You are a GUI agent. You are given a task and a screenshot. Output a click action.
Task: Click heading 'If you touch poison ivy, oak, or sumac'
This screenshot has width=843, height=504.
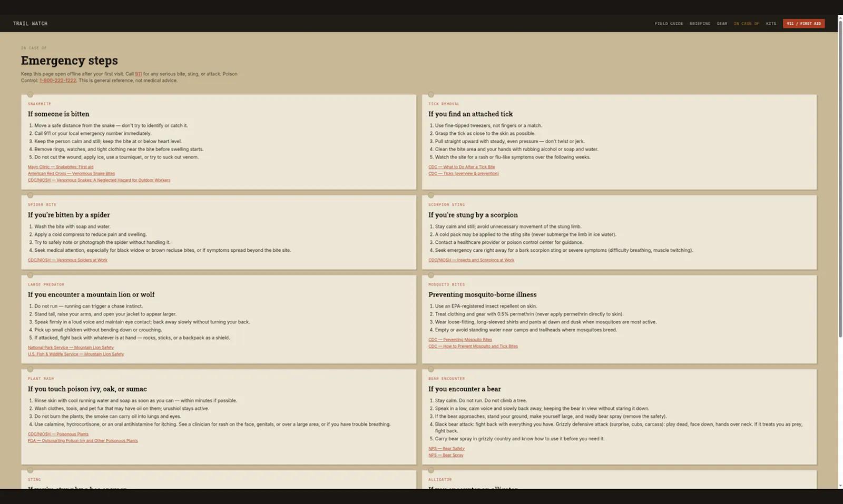tap(87, 389)
